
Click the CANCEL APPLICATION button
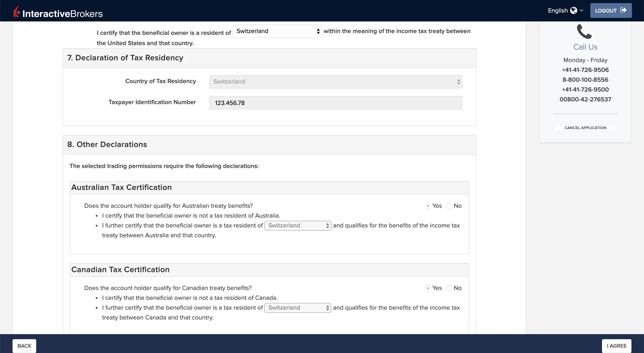tap(585, 128)
